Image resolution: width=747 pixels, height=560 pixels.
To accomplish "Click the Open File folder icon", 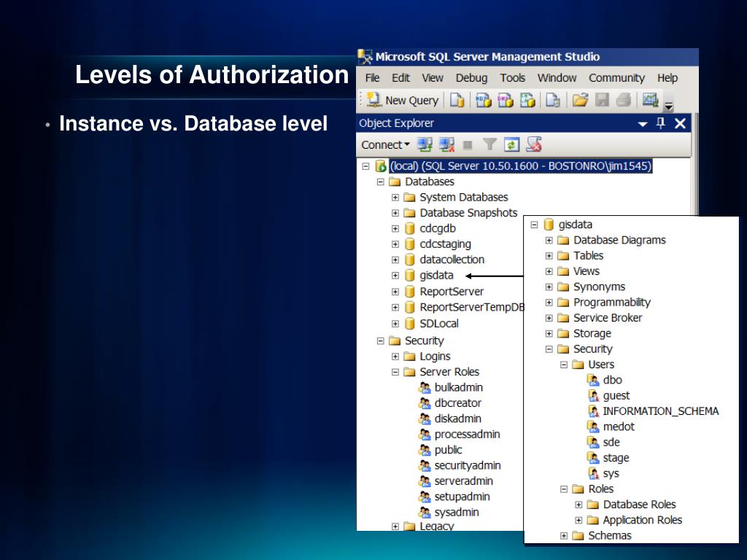I will 580,100.
